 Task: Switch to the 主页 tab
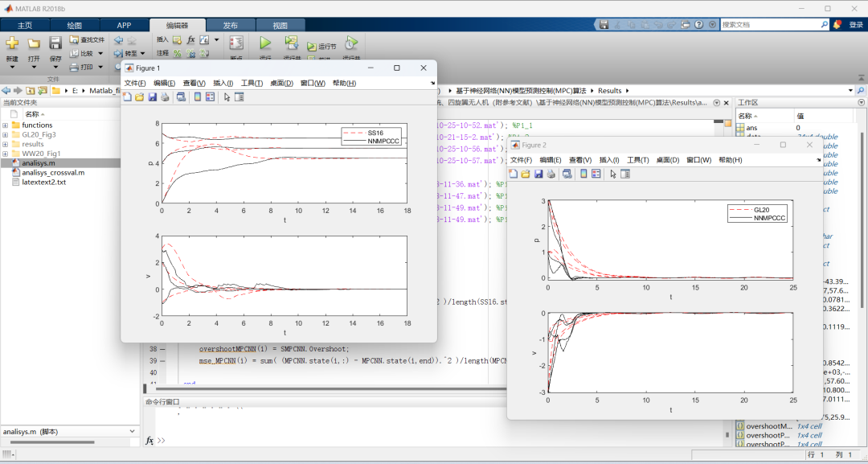coord(25,26)
